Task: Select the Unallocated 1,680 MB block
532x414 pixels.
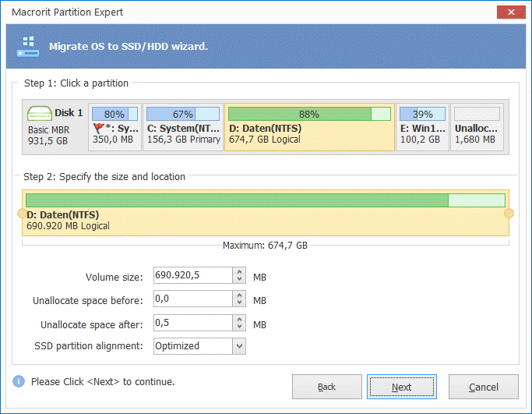Action: 477,127
